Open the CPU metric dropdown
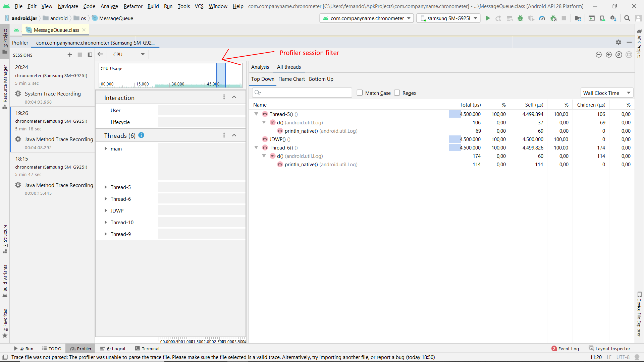 tap(127, 54)
